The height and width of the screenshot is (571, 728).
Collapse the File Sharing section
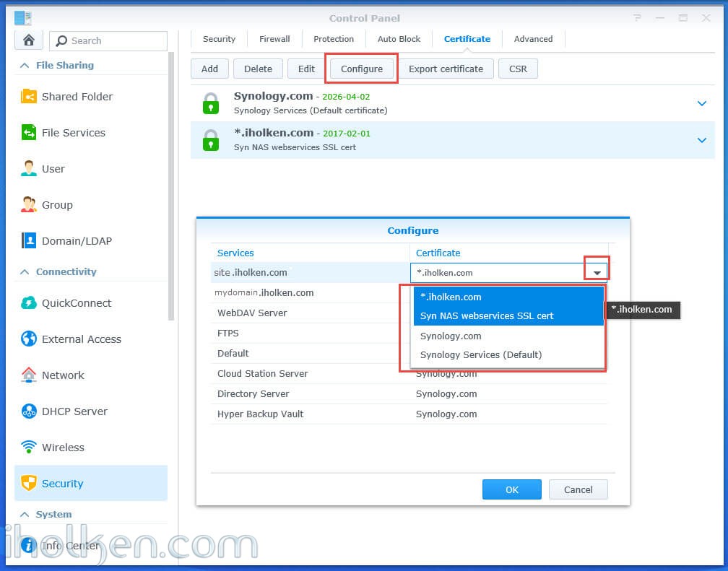click(25, 66)
